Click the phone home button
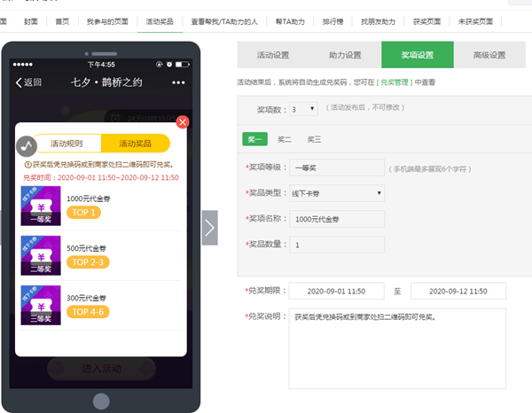Image resolution: width=532 pixels, height=413 pixels. tap(101, 401)
